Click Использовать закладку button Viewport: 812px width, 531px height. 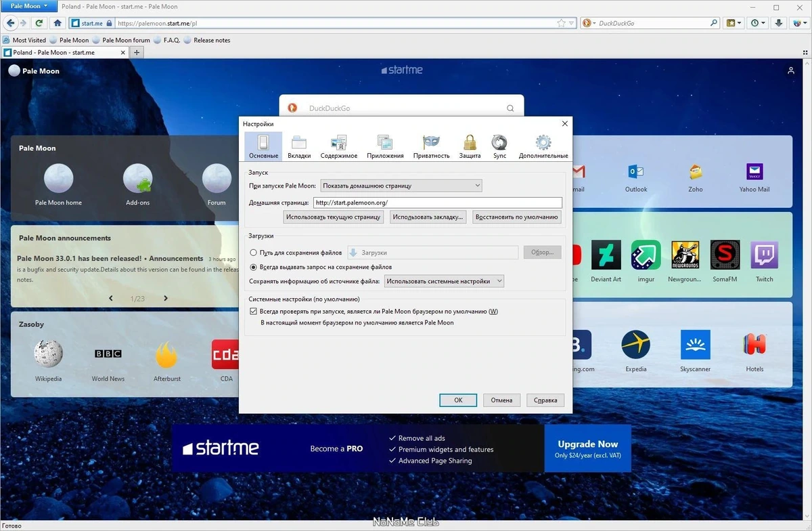tap(428, 217)
